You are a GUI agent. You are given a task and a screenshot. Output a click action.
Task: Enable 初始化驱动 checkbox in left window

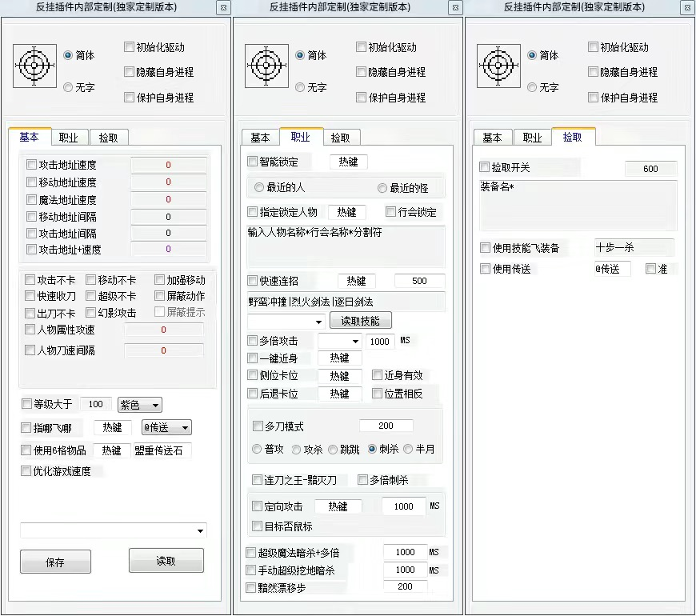coord(129,46)
